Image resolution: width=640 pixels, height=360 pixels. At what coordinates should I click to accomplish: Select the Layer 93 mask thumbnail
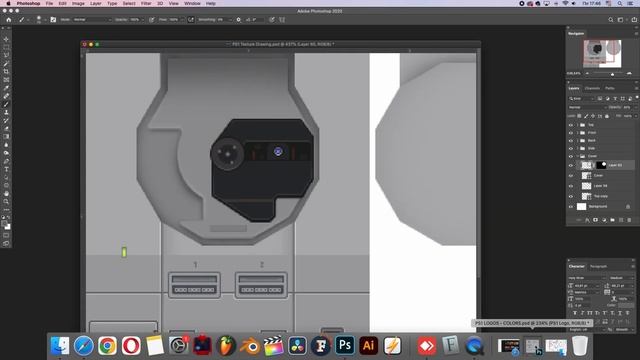[601, 165]
